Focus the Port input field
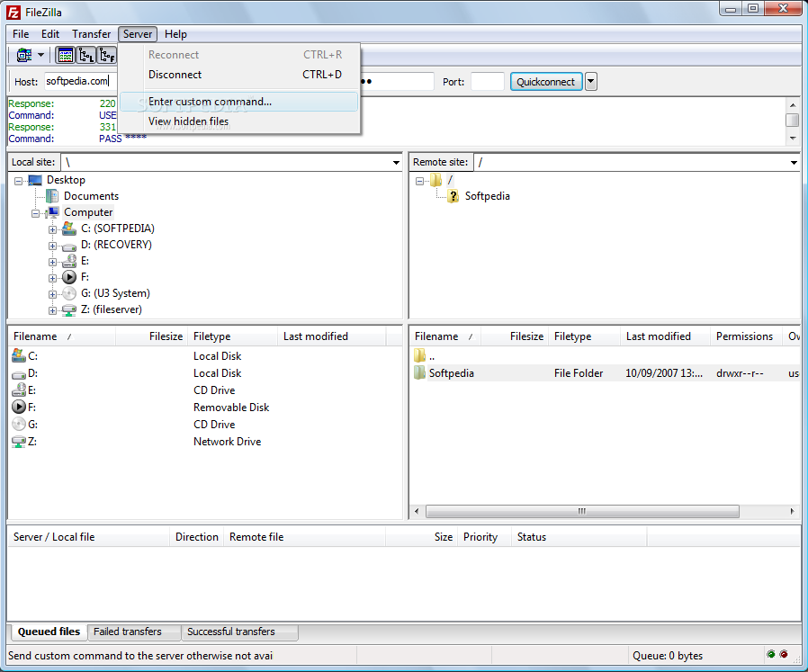Viewport: 808px width, 672px height. point(488,82)
